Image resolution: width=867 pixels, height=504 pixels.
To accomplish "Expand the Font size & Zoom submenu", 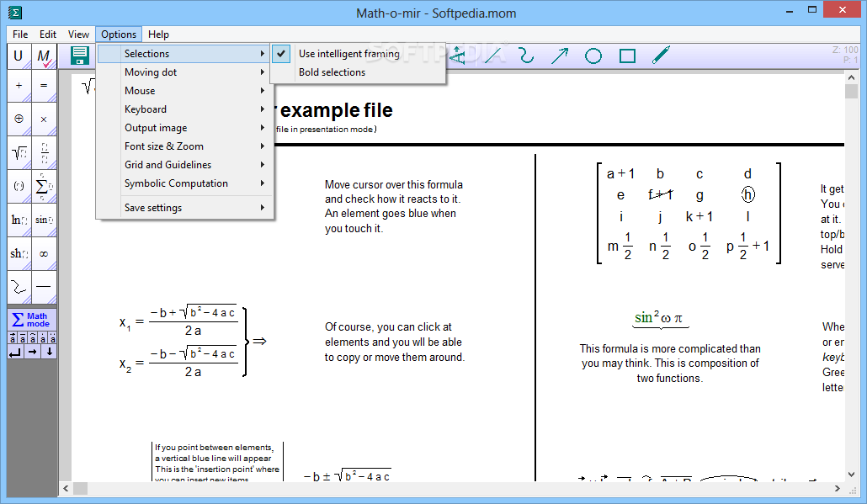I will tap(184, 146).
